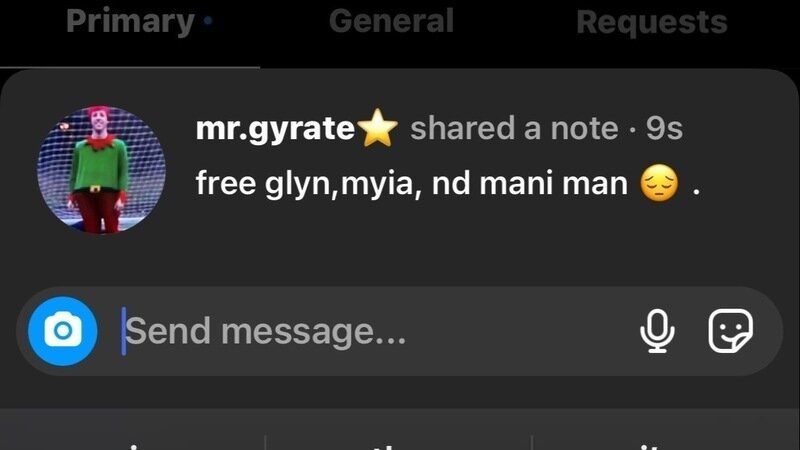Choose the left keyboard suggestion

click(133, 442)
